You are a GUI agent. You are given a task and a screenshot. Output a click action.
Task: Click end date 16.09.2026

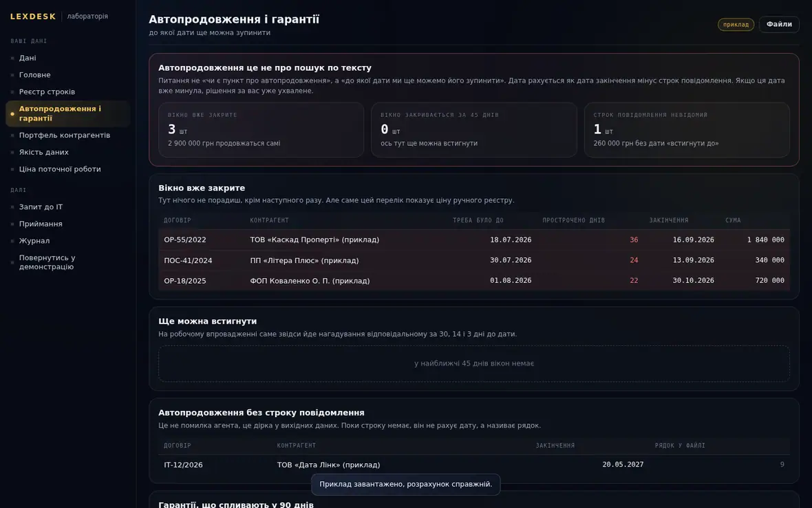tap(694, 240)
